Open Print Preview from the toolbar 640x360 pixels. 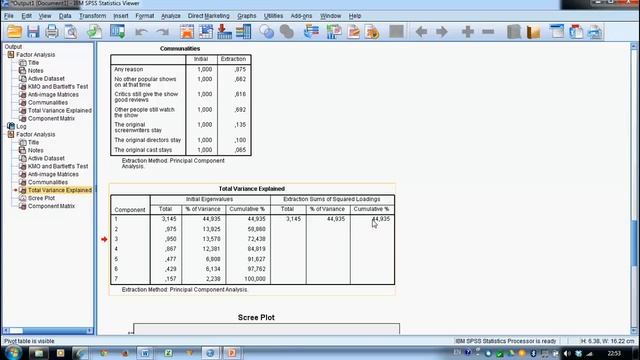pos(71,32)
